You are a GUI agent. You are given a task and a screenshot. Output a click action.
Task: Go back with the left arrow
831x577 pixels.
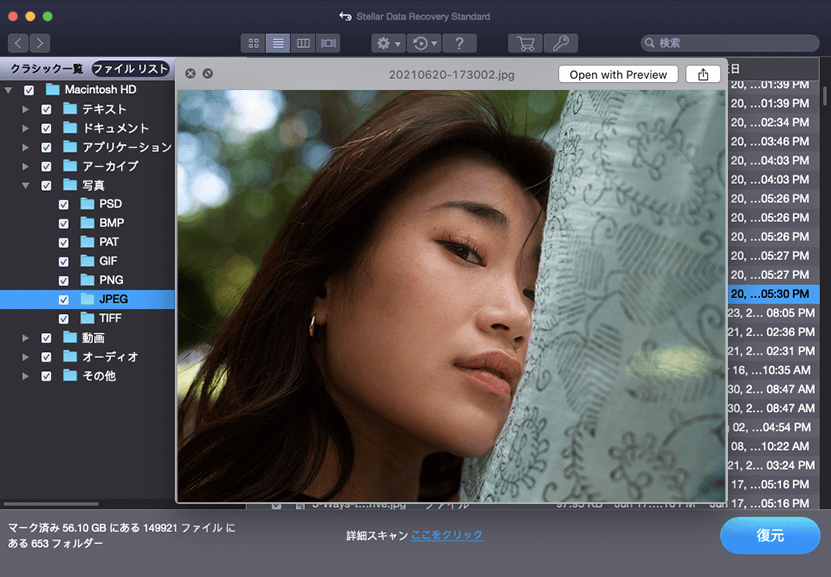click(18, 43)
